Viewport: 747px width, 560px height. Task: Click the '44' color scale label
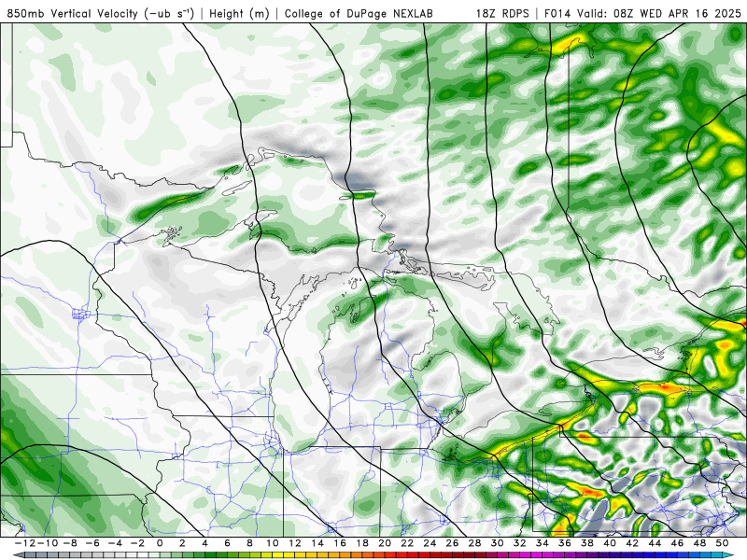click(x=655, y=543)
